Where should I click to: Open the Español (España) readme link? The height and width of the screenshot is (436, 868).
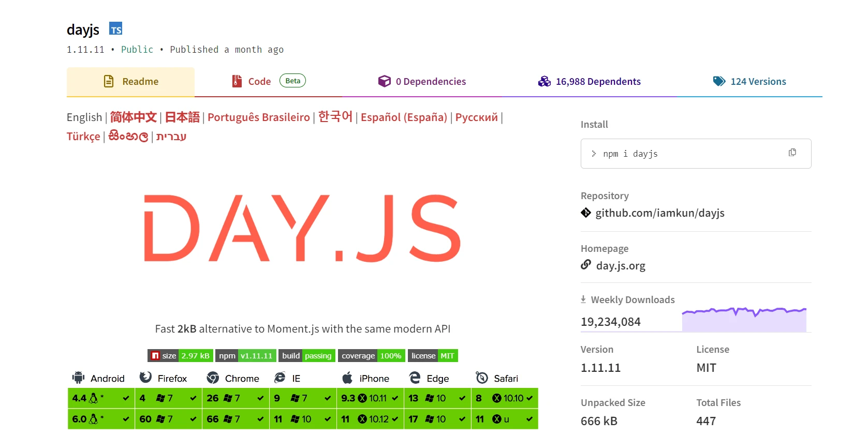404,117
